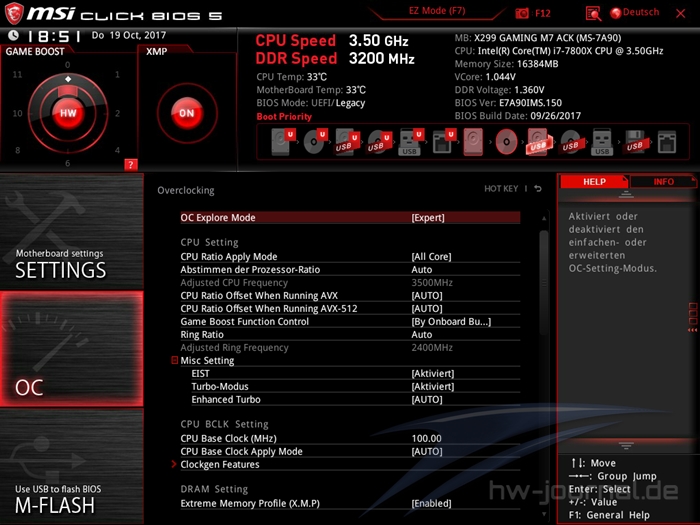Click the clock icon next to the time
700x525 pixels.
point(13,35)
